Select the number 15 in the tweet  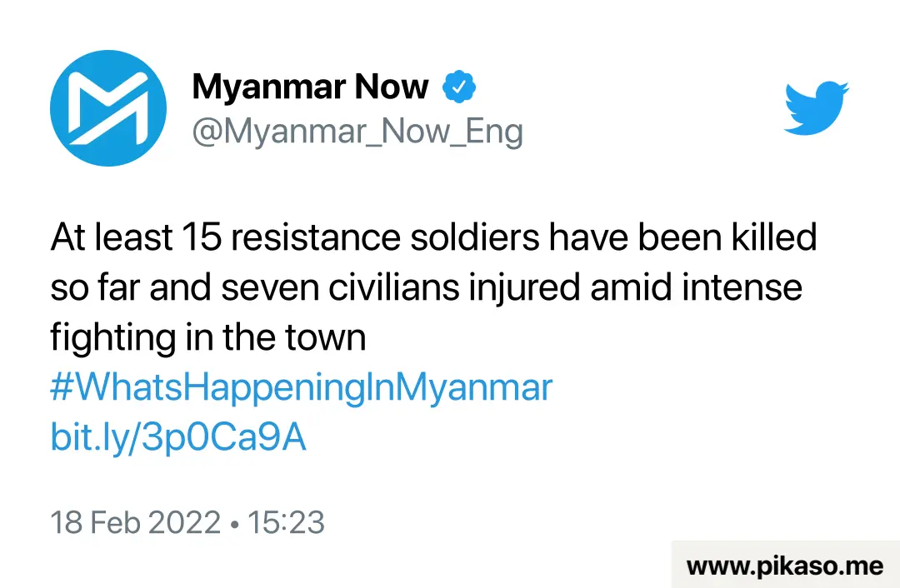(202, 237)
